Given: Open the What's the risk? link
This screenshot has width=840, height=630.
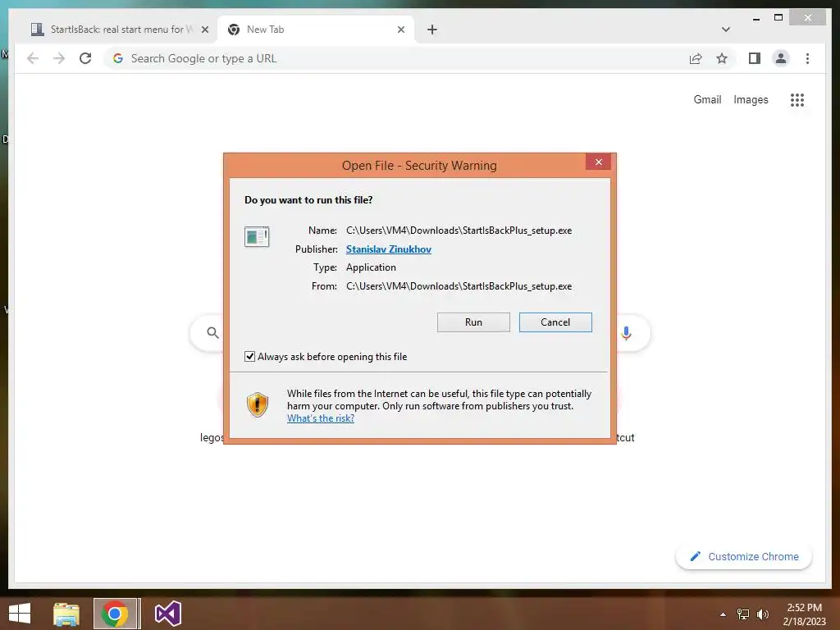Looking at the screenshot, I should pos(321,418).
